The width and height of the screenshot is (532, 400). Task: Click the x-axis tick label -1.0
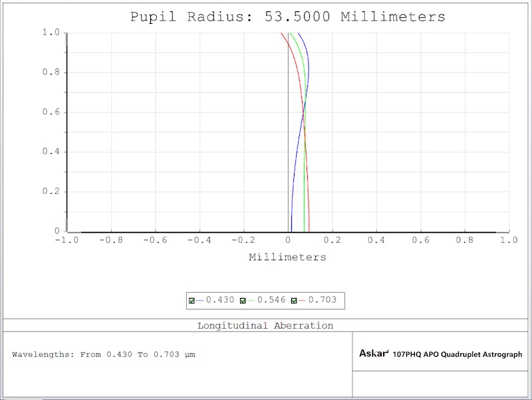67,240
